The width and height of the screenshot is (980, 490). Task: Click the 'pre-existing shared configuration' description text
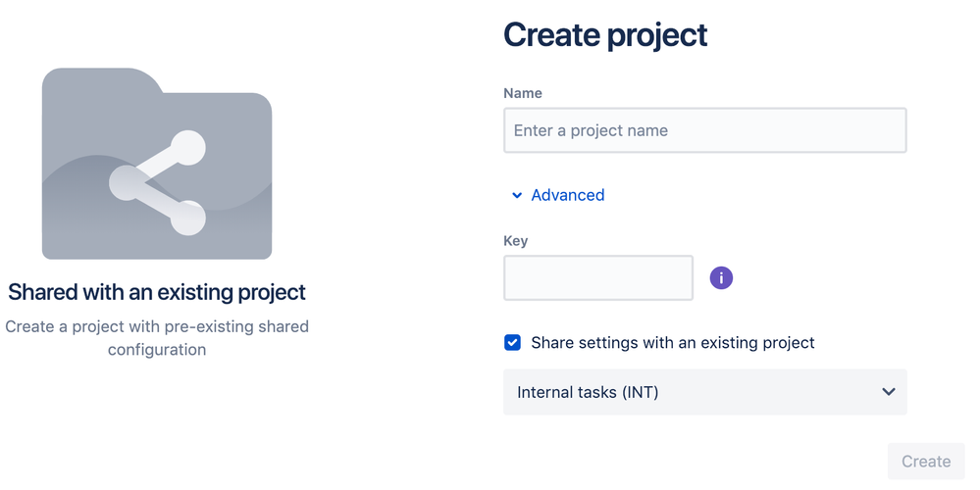point(157,338)
